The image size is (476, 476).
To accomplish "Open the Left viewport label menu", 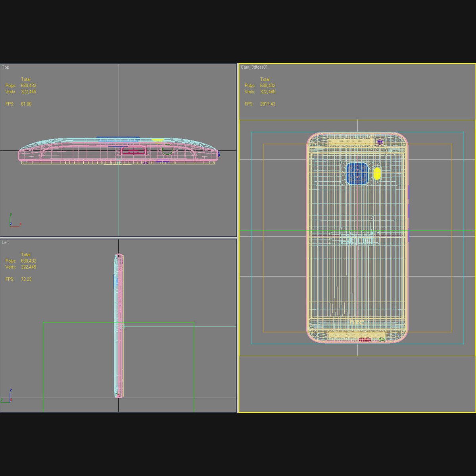I will tap(5, 242).
